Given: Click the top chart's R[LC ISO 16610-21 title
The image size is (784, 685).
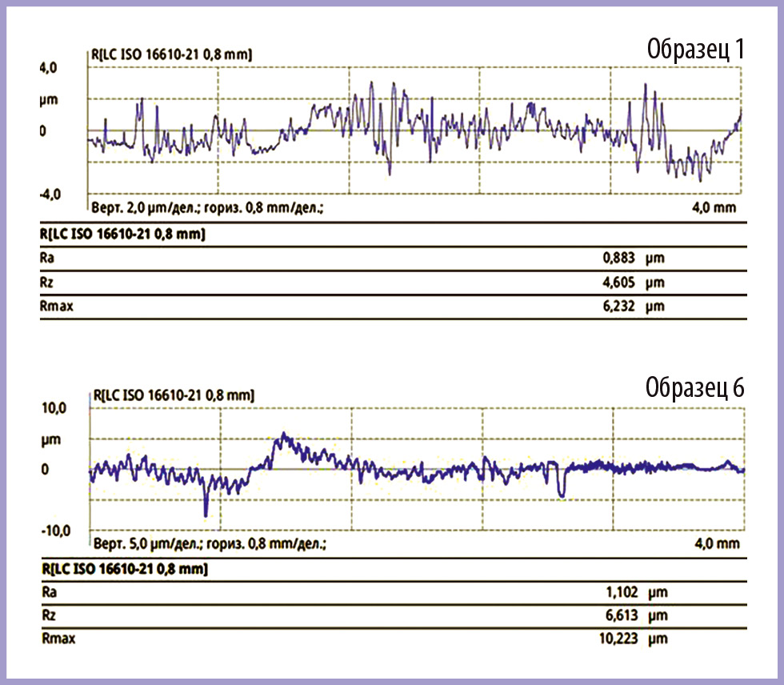Looking at the screenshot, I should [x=171, y=54].
